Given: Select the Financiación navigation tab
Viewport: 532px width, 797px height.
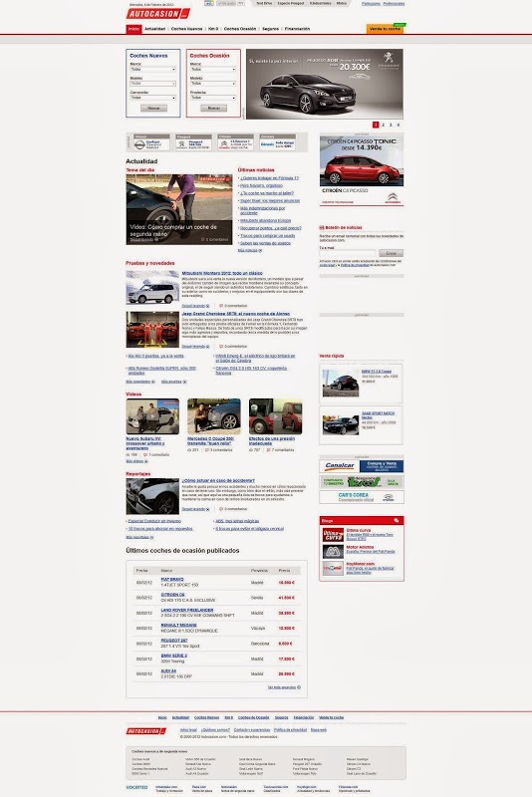Looking at the screenshot, I should [297, 29].
